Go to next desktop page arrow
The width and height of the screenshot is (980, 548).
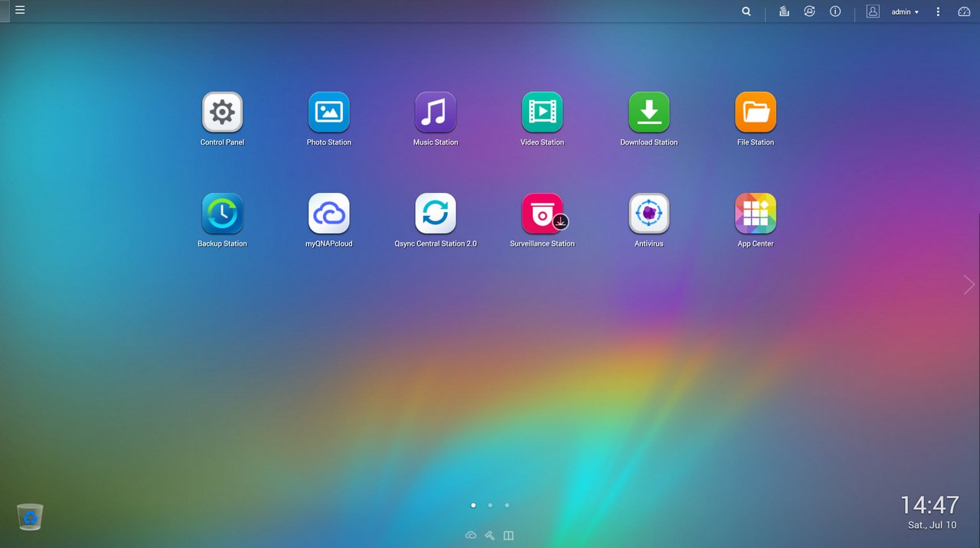969,285
